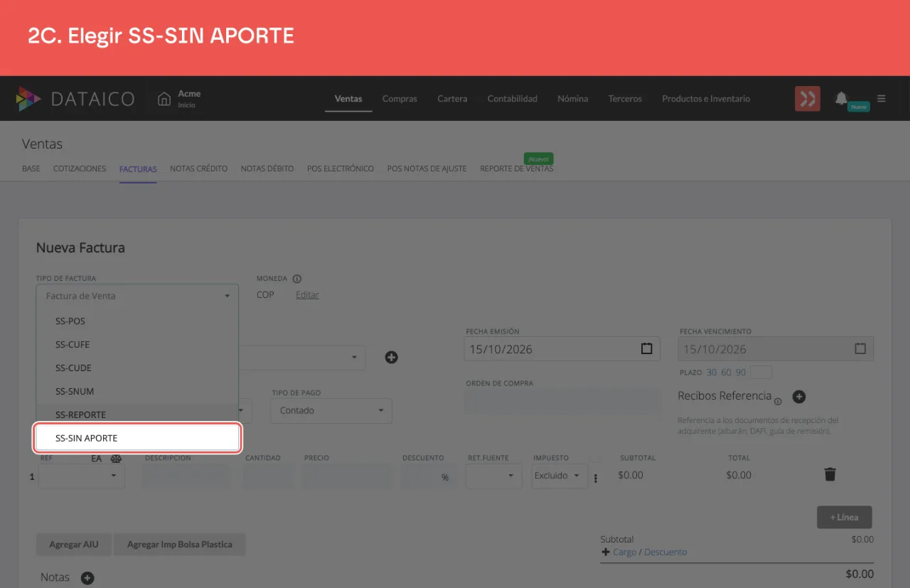The height and width of the screenshot is (588, 910).
Task: Click the Editar currency link
Action: (307, 295)
